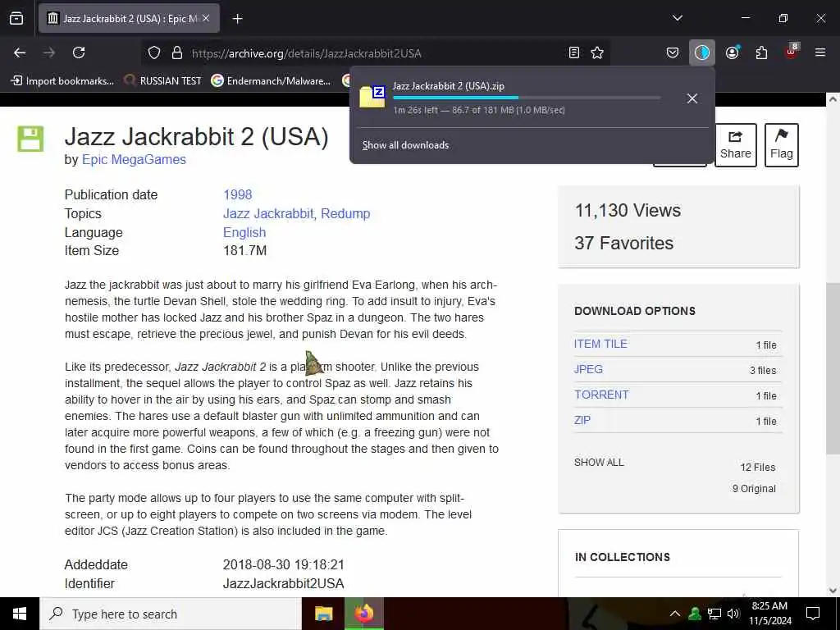840x630 pixels.
Task: Open the volume speaker tray icon
Action: (x=733, y=614)
